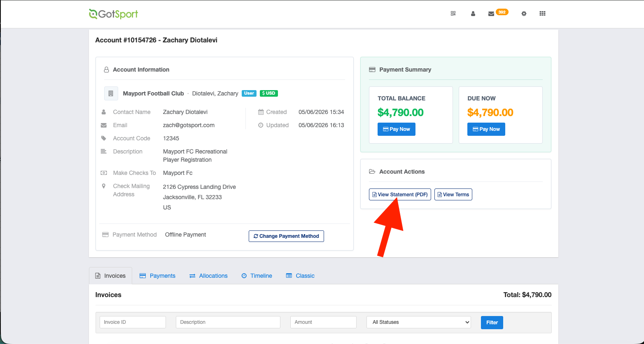Viewport: 644px width, 344px height.
Task: Open the QR code scanner icon
Action: [453, 14]
